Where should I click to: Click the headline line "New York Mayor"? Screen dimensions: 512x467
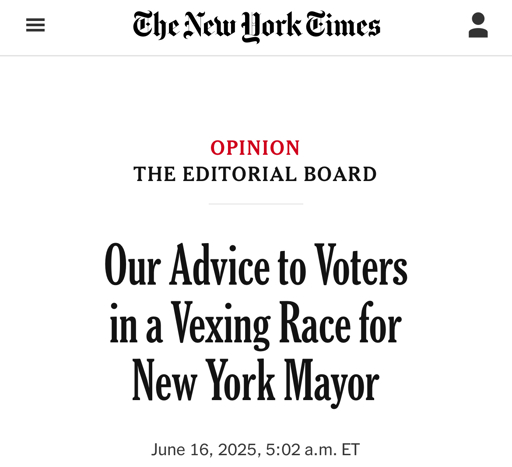(x=256, y=381)
